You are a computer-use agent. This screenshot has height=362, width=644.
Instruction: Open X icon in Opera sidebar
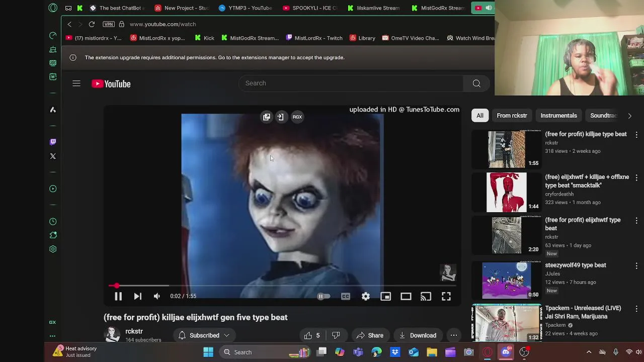53,156
